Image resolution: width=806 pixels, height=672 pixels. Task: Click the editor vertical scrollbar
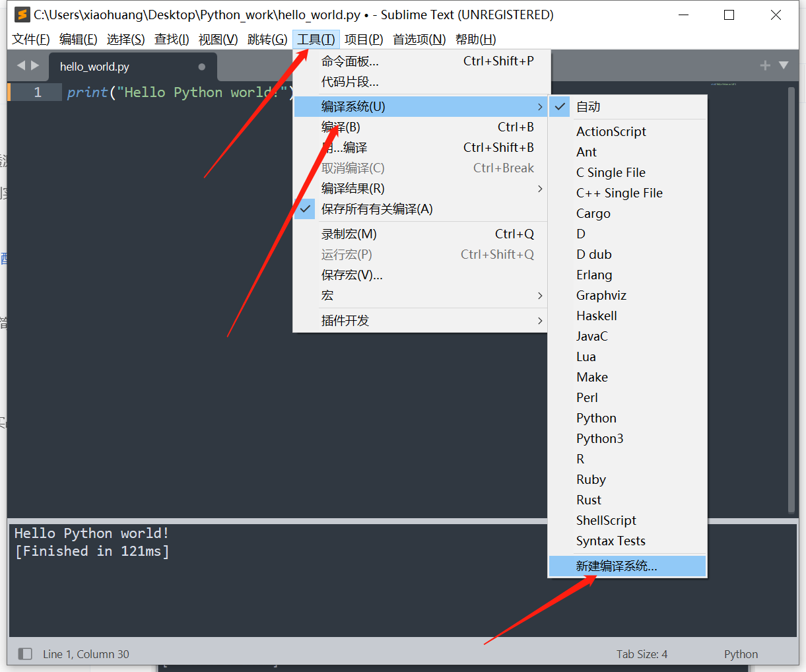[x=791, y=300]
